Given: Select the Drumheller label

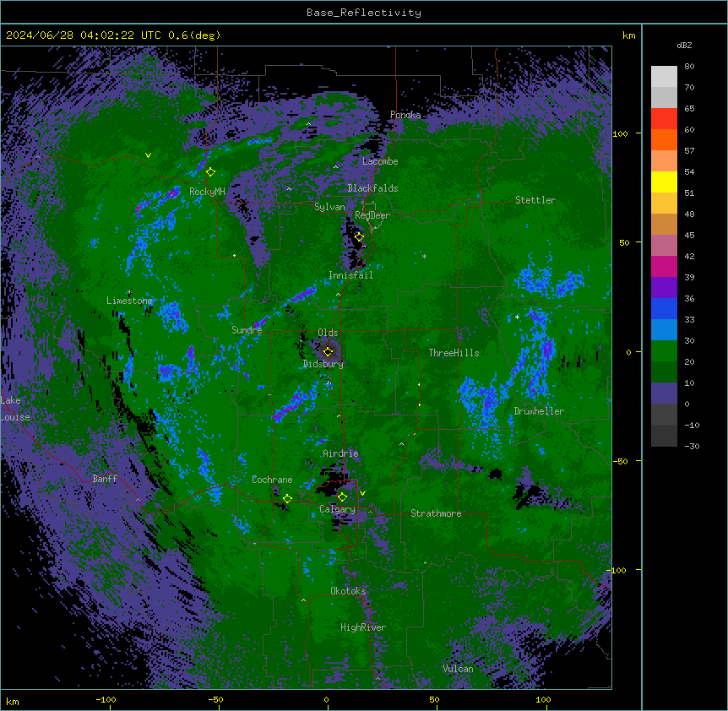Looking at the screenshot, I should (539, 411).
